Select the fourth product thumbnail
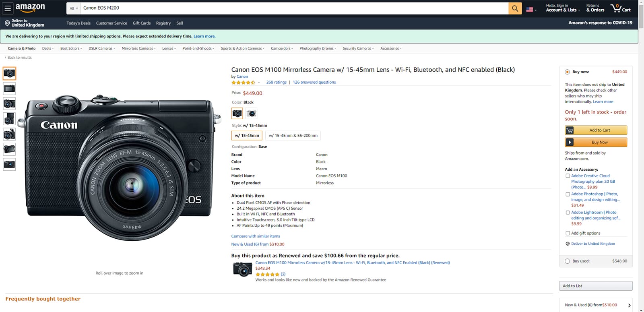 tap(9, 119)
